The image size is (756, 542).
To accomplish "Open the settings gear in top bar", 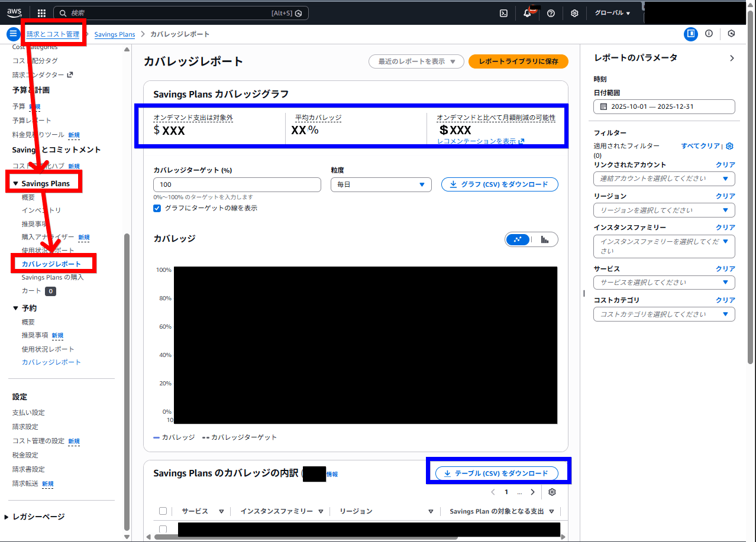I will [574, 13].
